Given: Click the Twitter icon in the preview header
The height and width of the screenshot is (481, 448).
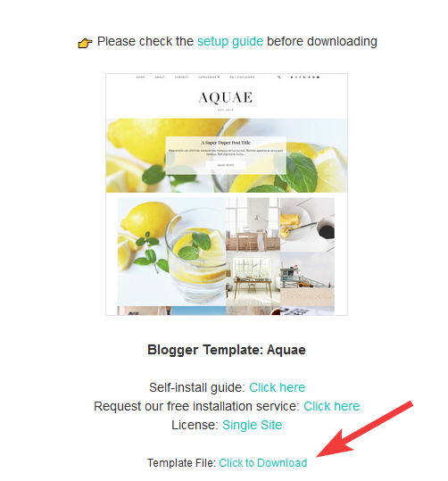Looking at the screenshot, I should tap(292, 77).
